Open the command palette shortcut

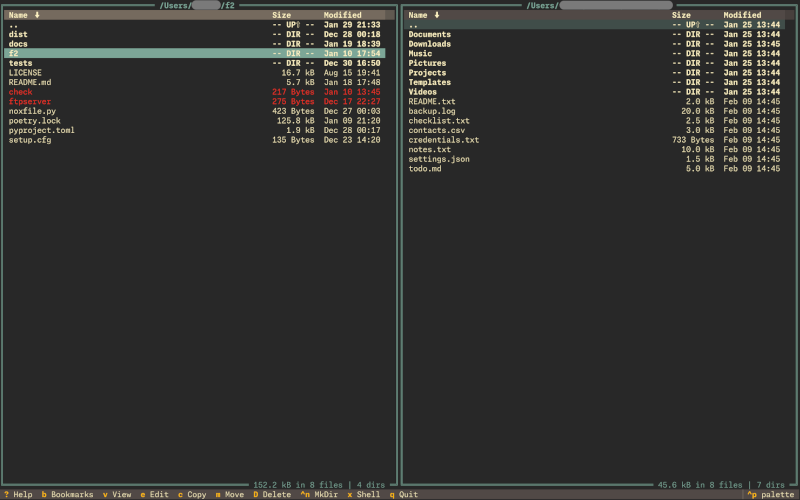[x=771, y=494]
